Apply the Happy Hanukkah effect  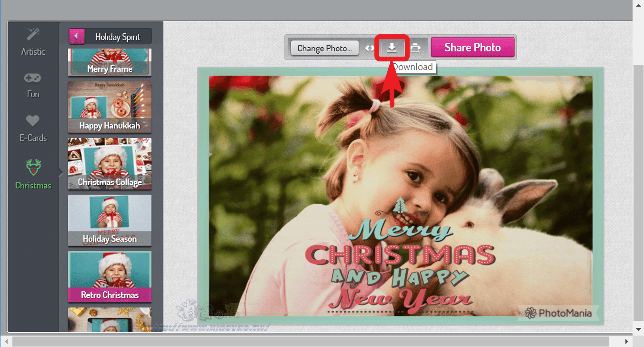[110, 107]
